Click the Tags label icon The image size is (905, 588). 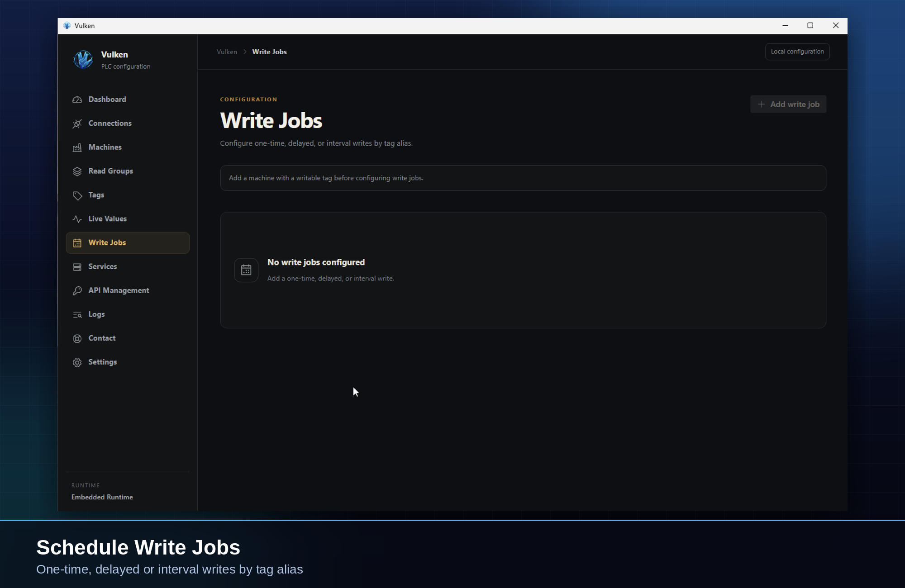tap(77, 195)
